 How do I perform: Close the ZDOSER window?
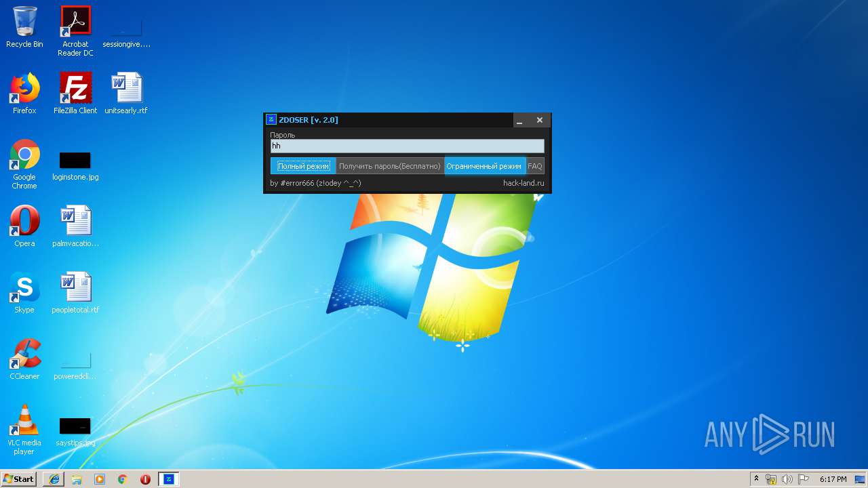pyautogui.click(x=540, y=120)
